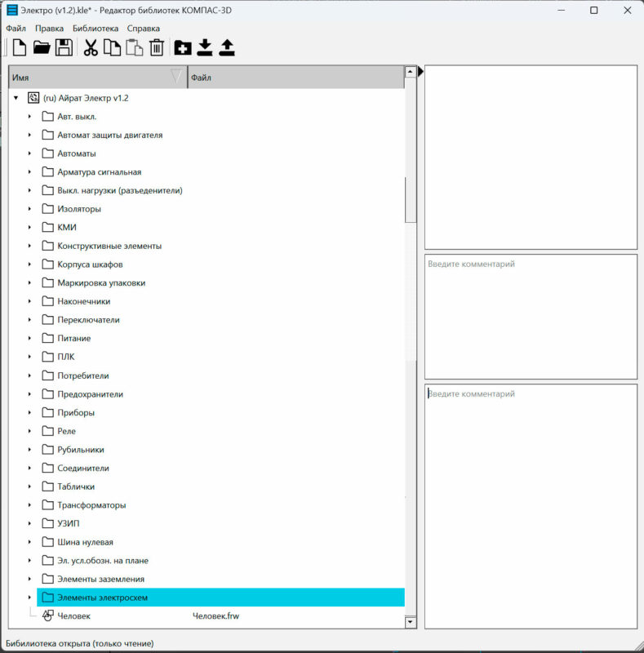644x653 pixels.
Task: Select the ПЛК folder
Action: [x=66, y=357]
